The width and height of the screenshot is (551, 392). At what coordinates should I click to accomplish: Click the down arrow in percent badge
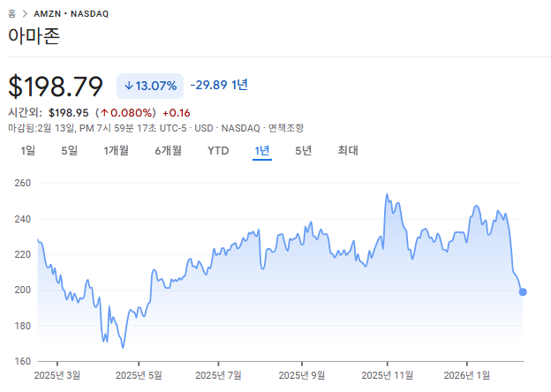(x=129, y=86)
